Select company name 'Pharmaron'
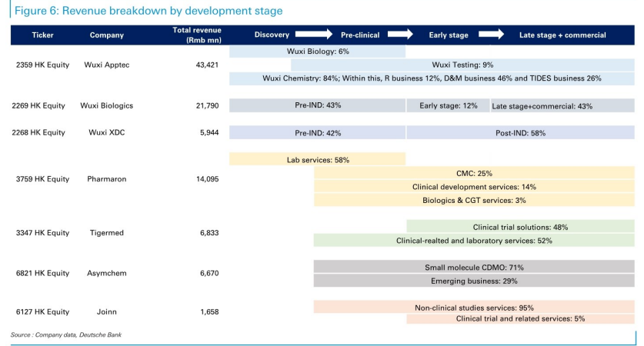 [x=107, y=179]
